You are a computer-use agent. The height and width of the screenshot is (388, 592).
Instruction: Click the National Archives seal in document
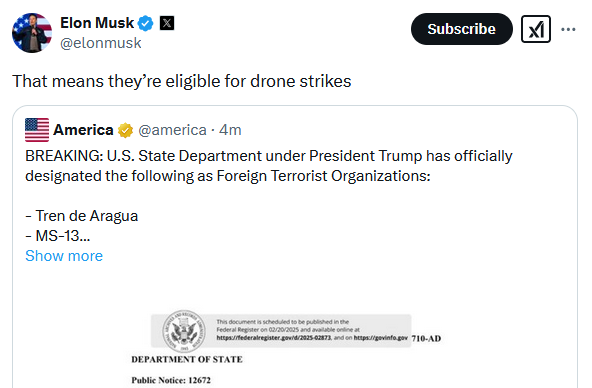(x=184, y=331)
